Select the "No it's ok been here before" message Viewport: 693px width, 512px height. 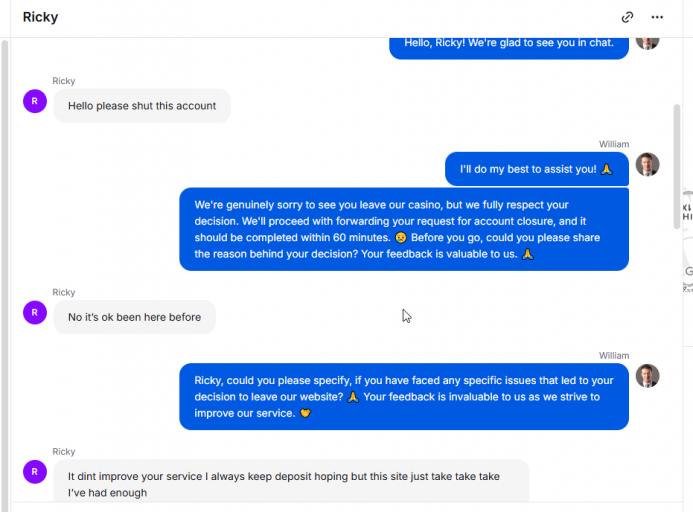(x=134, y=317)
